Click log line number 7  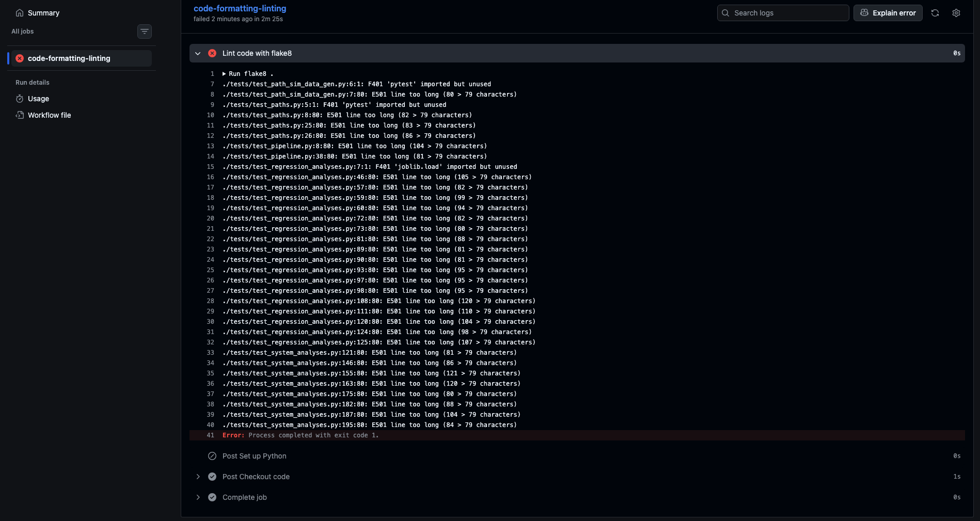click(x=212, y=84)
